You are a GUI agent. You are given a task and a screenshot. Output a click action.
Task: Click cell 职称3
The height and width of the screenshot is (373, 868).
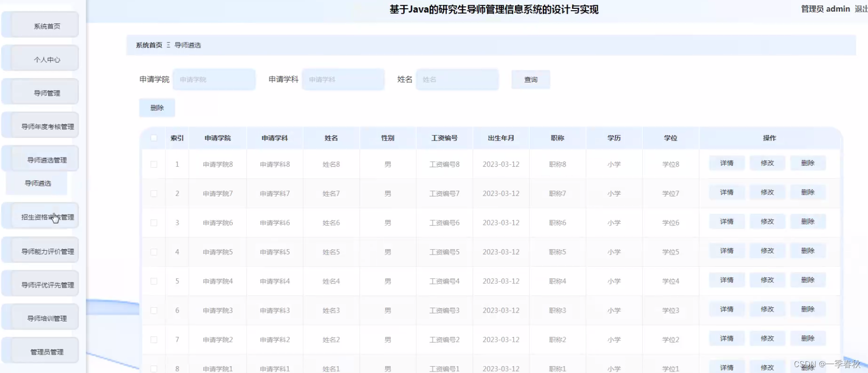tap(557, 311)
